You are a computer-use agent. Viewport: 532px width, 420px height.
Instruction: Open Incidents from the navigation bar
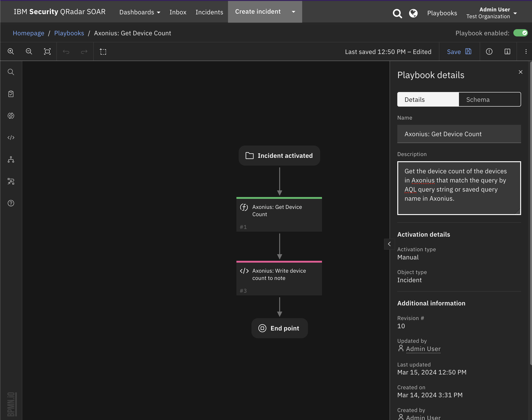pyautogui.click(x=209, y=12)
